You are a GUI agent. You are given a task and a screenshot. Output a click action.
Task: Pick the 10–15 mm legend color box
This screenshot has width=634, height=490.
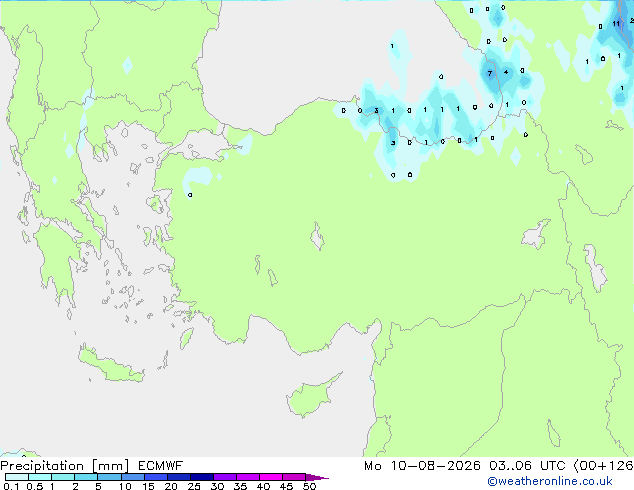click(132, 477)
